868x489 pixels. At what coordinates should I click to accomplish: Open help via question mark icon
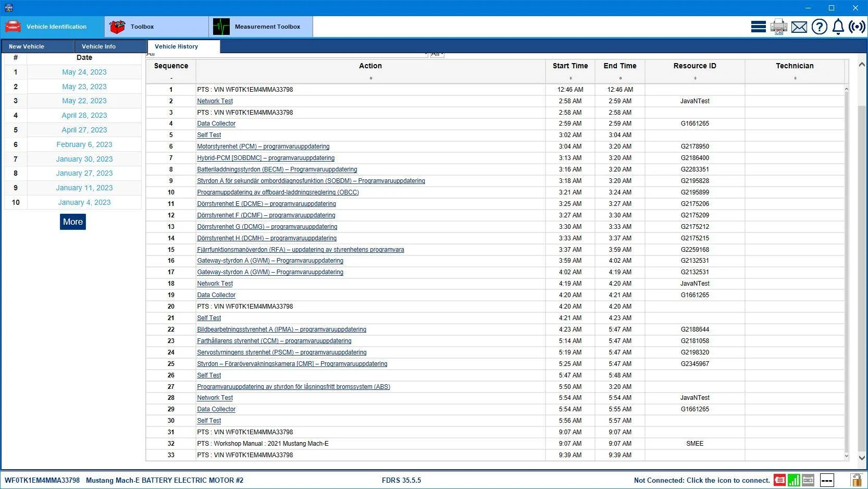(819, 27)
